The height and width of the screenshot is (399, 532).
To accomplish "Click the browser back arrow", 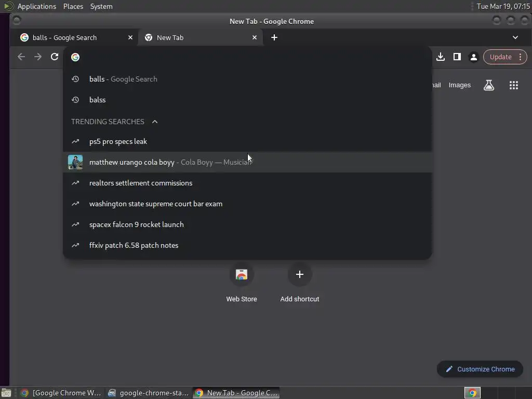I will coord(21,57).
